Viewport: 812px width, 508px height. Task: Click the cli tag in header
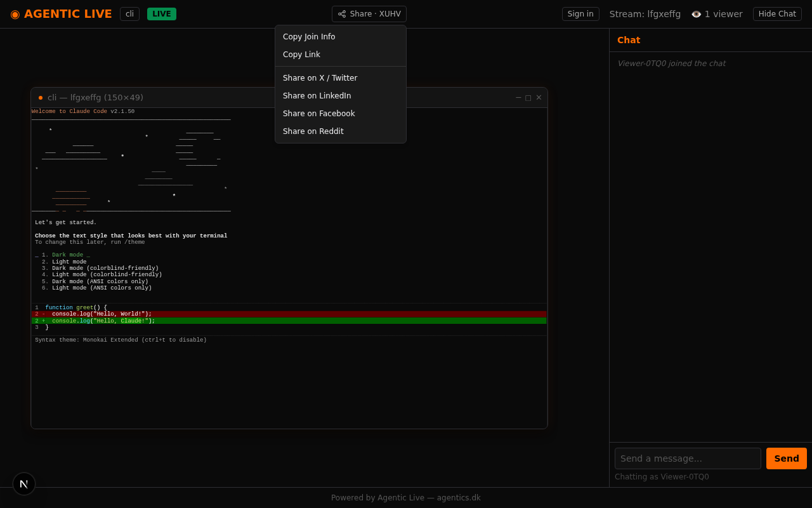click(x=129, y=14)
